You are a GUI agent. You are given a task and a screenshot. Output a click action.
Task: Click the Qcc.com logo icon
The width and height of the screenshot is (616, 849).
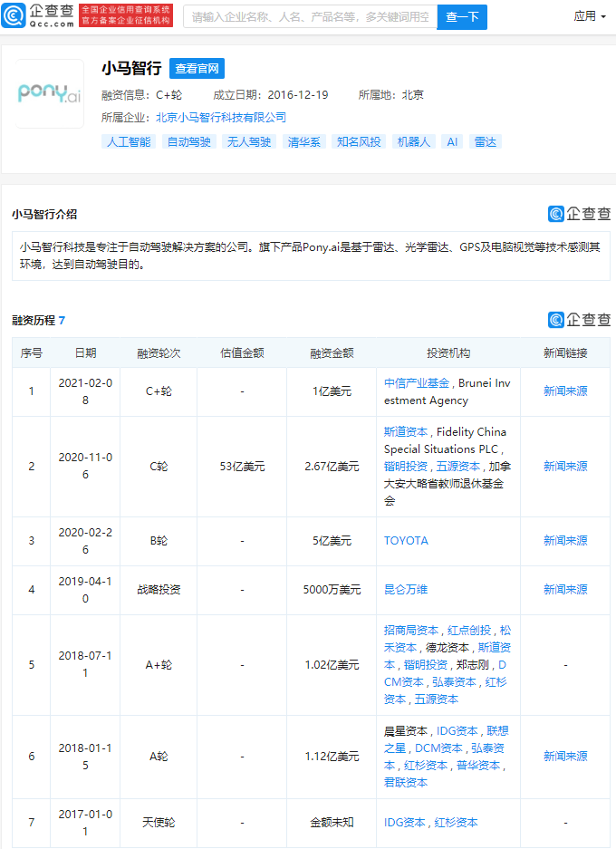[x=13, y=15]
